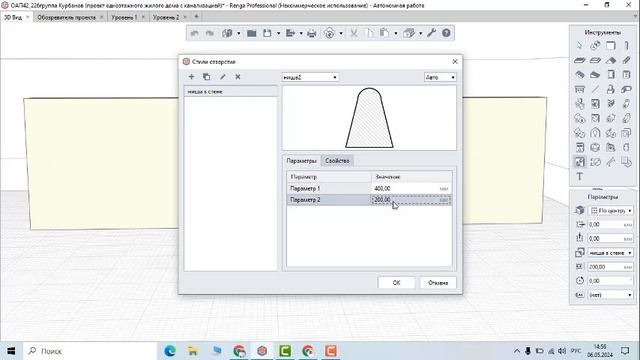Duplicate the selected opening style
This screenshot has height=360, width=640.
[207, 77]
